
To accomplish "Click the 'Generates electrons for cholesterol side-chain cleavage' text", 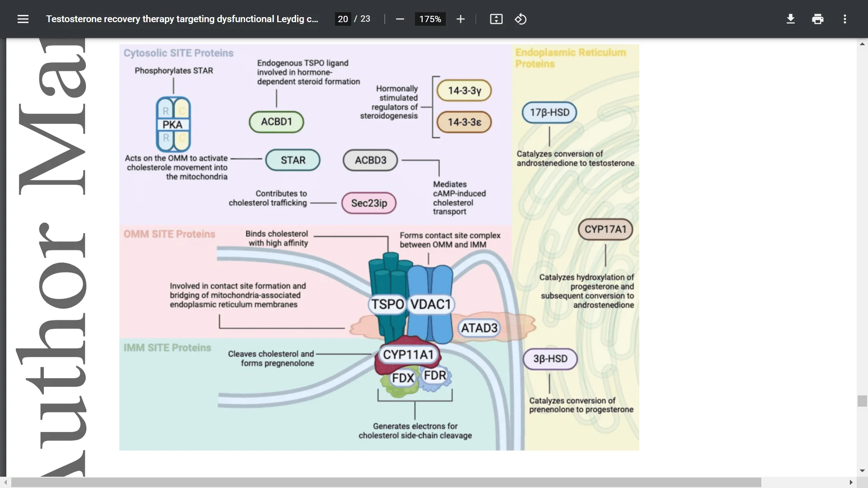I will [x=415, y=431].
